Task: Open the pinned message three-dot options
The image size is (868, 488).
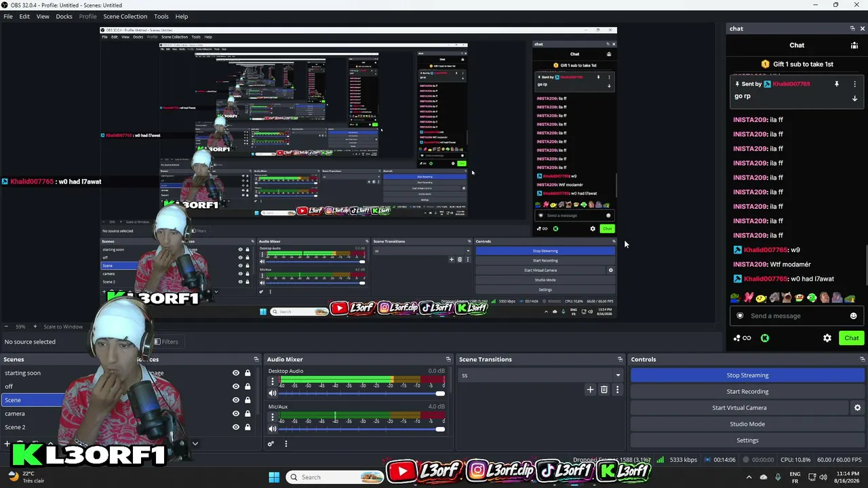Action: pyautogui.click(x=854, y=84)
